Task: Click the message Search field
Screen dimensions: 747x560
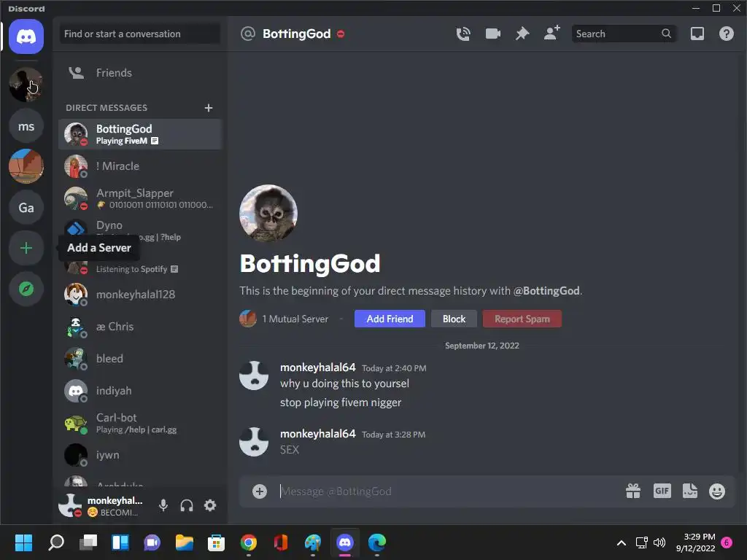Action: tap(624, 34)
